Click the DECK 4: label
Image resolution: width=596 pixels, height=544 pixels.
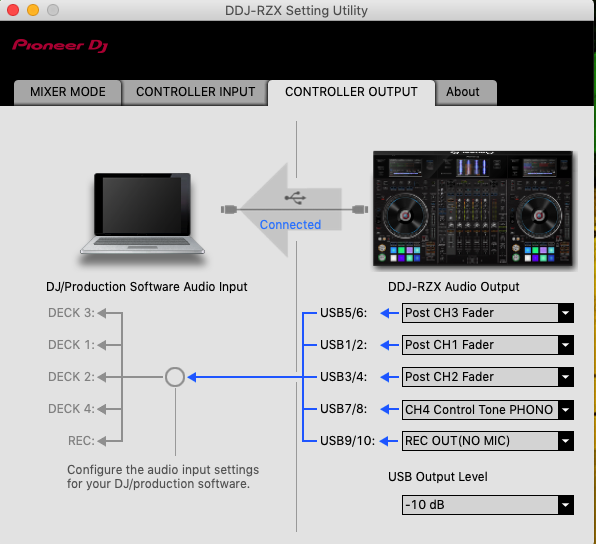coord(71,409)
